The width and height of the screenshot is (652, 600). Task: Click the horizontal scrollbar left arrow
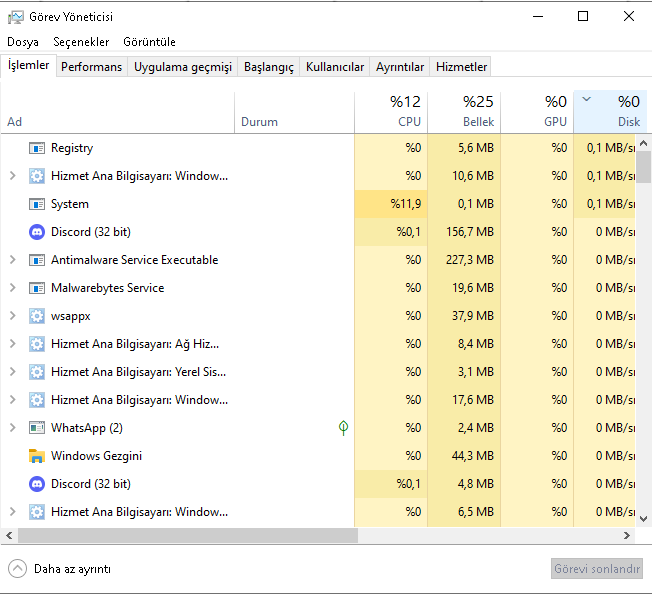[x=9, y=536]
